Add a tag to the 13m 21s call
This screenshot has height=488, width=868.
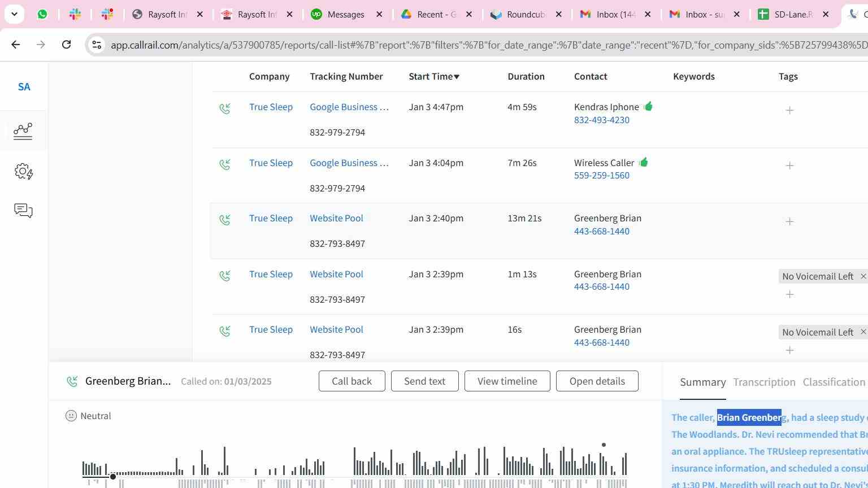(x=789, y=221)
